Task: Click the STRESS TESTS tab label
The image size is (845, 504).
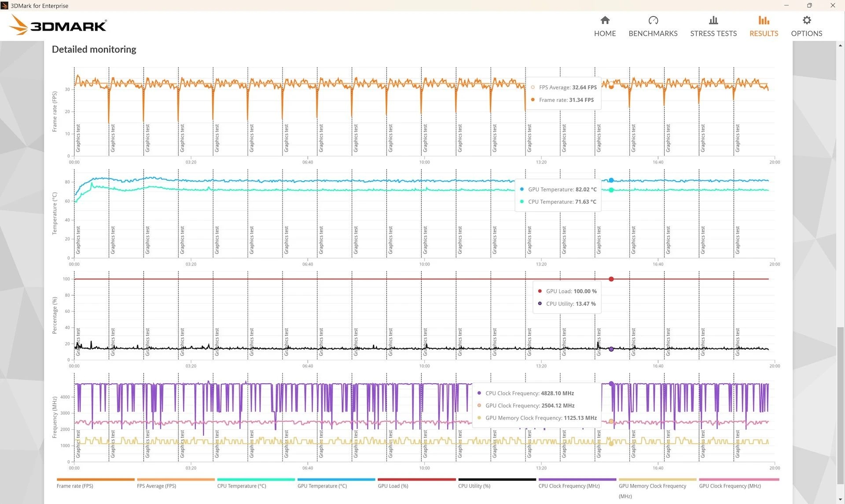Action: tap(713, 33)
